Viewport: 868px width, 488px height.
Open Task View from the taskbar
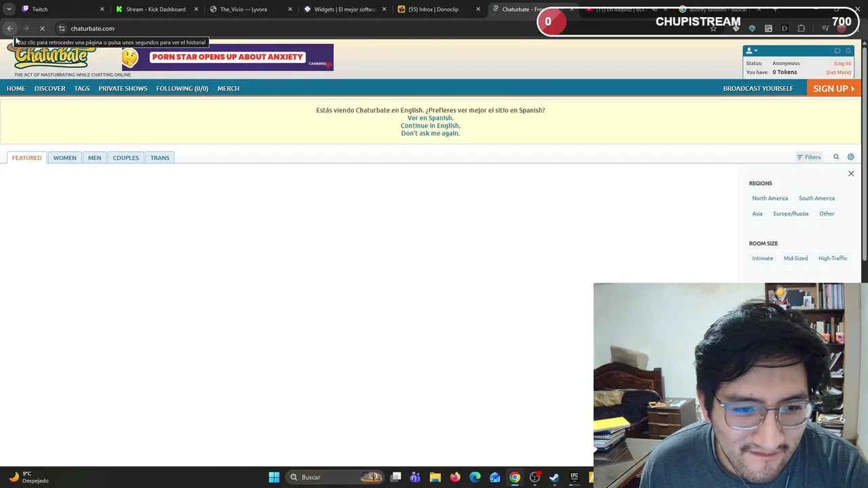coord(396,477)
